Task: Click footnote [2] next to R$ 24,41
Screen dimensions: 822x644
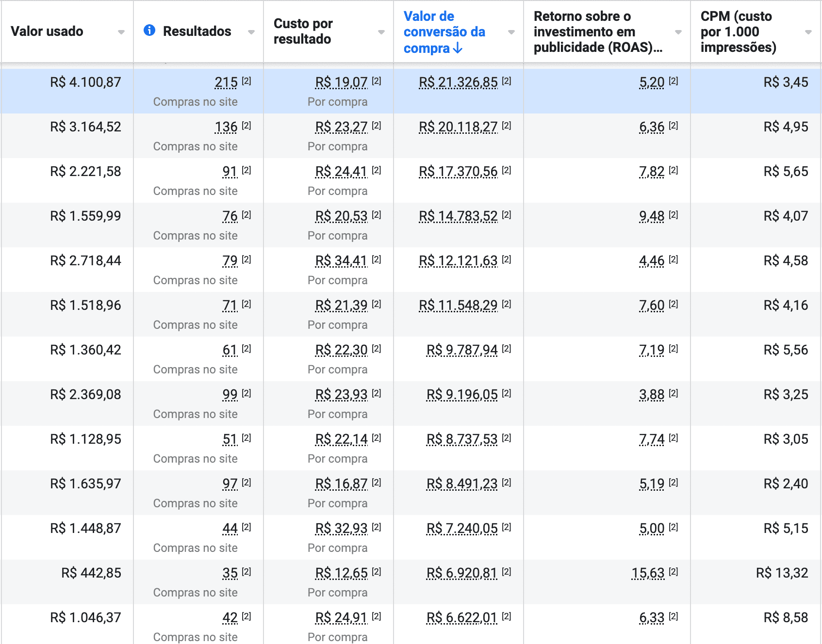Action: (x=377, y=170)
